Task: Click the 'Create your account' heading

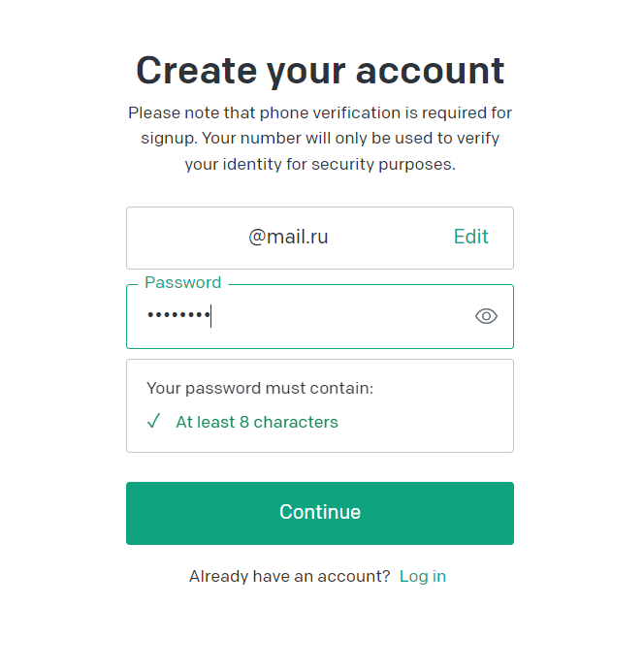Action: (320, 71)
